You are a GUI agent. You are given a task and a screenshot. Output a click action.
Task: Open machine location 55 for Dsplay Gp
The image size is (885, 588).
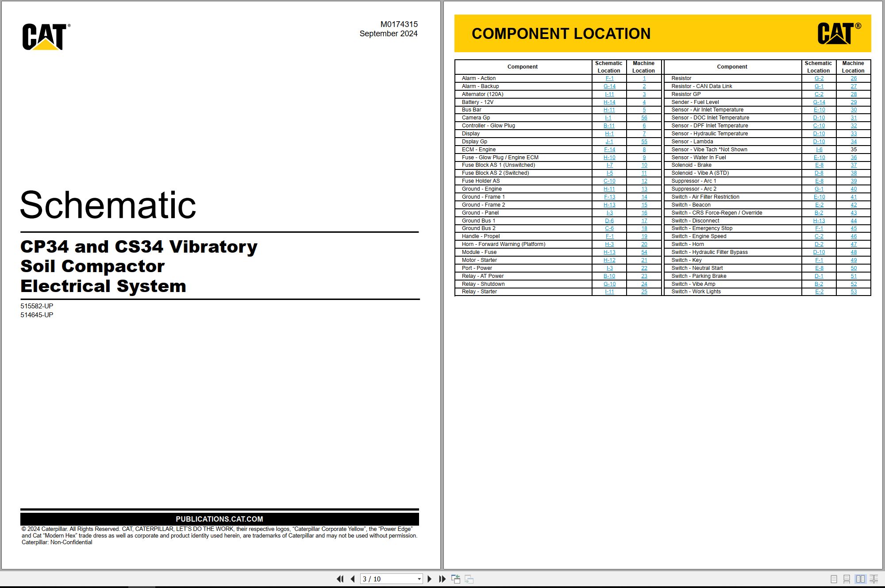(644, 142)
